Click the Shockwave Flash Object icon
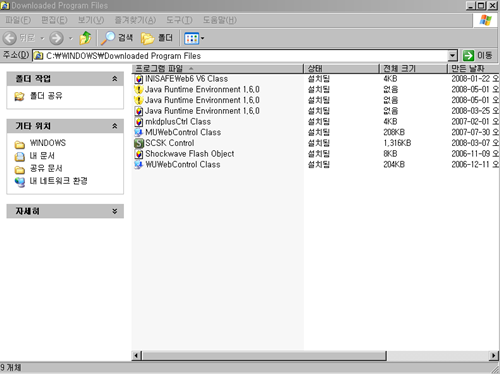This screenshot has height=374, width=500. point(139,154)
